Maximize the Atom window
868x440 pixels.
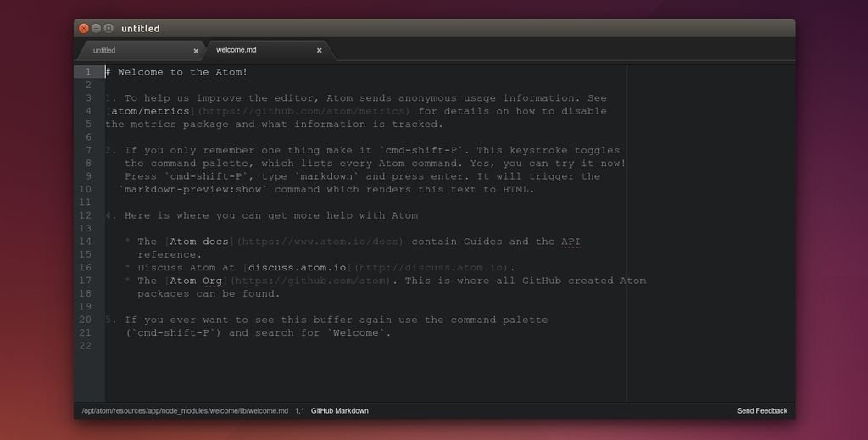(108, 28)
